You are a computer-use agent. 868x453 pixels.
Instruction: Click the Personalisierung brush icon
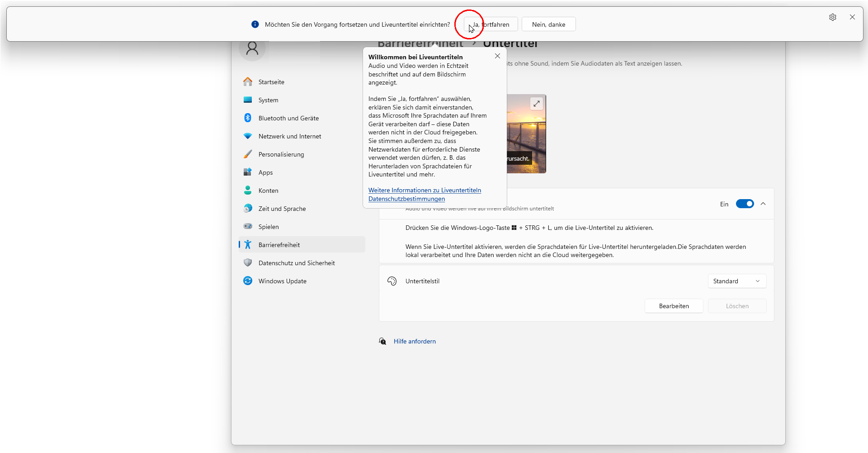(248, 154)
